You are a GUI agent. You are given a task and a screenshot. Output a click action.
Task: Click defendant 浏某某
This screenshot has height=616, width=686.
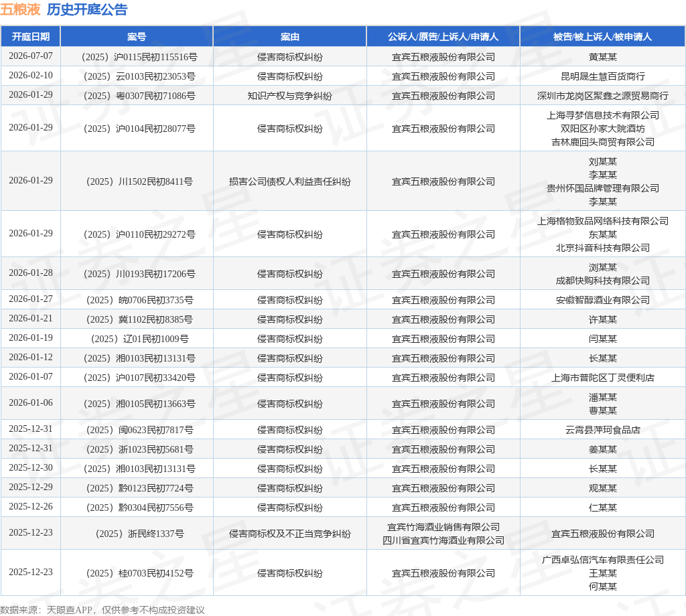[x=602, y=268]
